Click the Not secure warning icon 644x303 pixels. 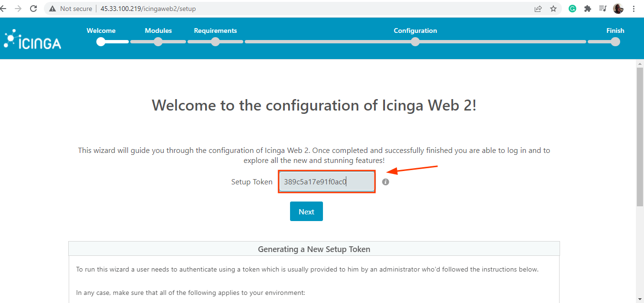point(52,9)
